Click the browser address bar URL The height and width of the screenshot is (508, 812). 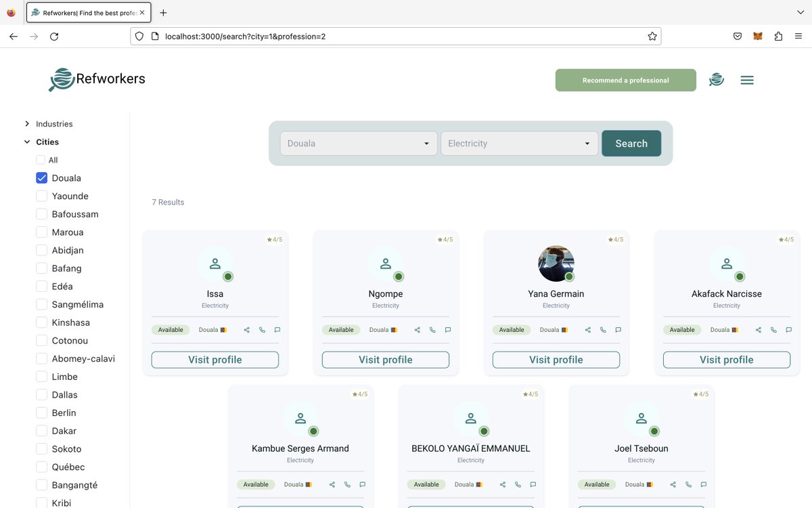(245, 37)
